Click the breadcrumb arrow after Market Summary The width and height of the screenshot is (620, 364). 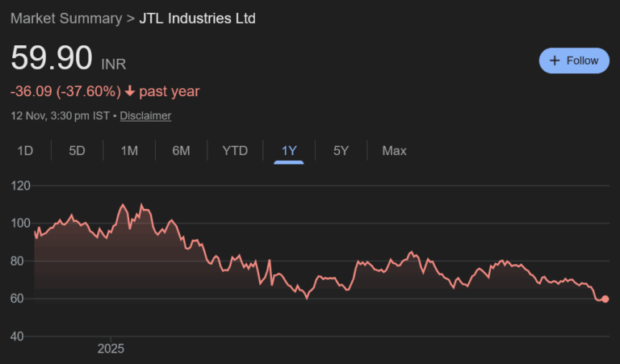tap(131, 18)
